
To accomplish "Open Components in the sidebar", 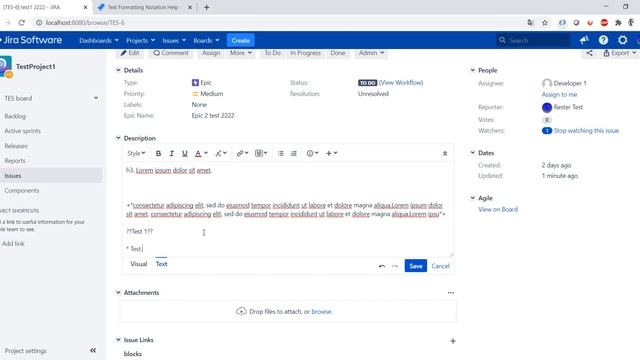I will pos(22,191).
